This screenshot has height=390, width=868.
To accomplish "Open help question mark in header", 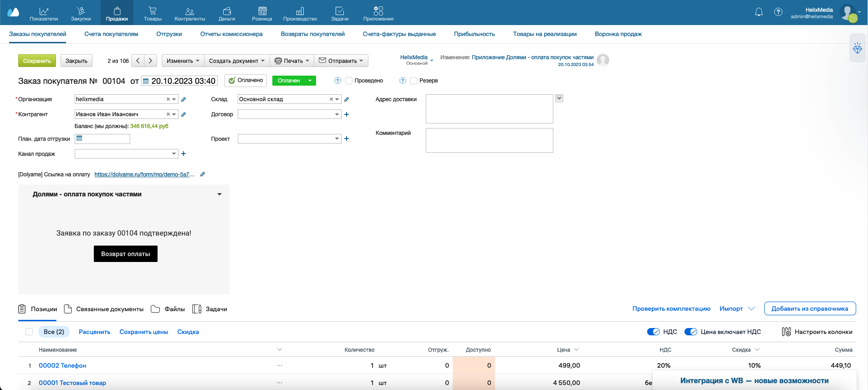I will pos(778,12).
